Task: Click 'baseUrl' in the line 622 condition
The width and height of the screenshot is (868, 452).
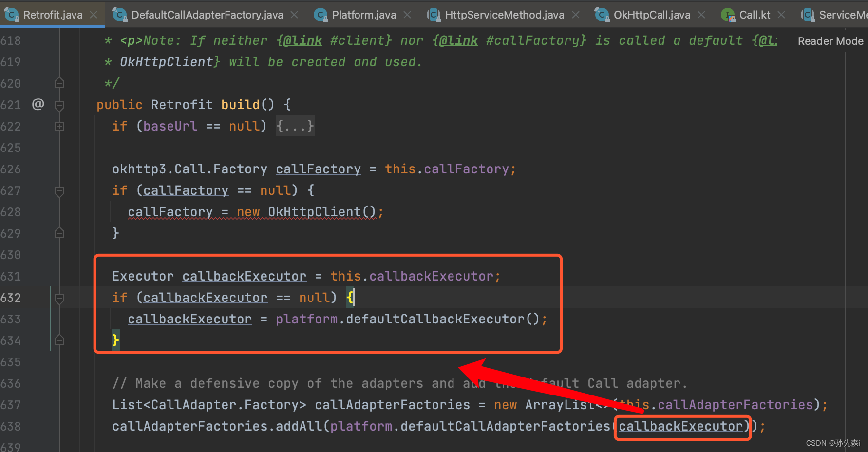Action: pyautogui.click(x=170, y=126)
